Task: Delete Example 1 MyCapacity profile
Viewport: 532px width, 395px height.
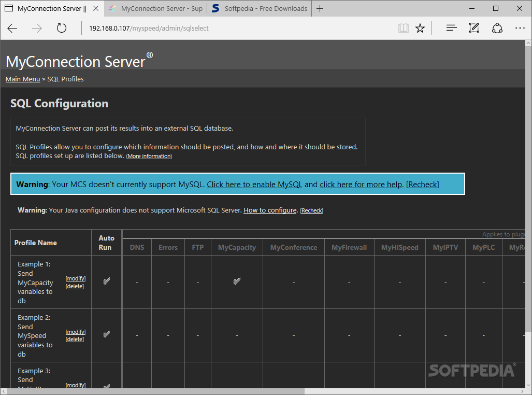Action: (x=75, y=286)
